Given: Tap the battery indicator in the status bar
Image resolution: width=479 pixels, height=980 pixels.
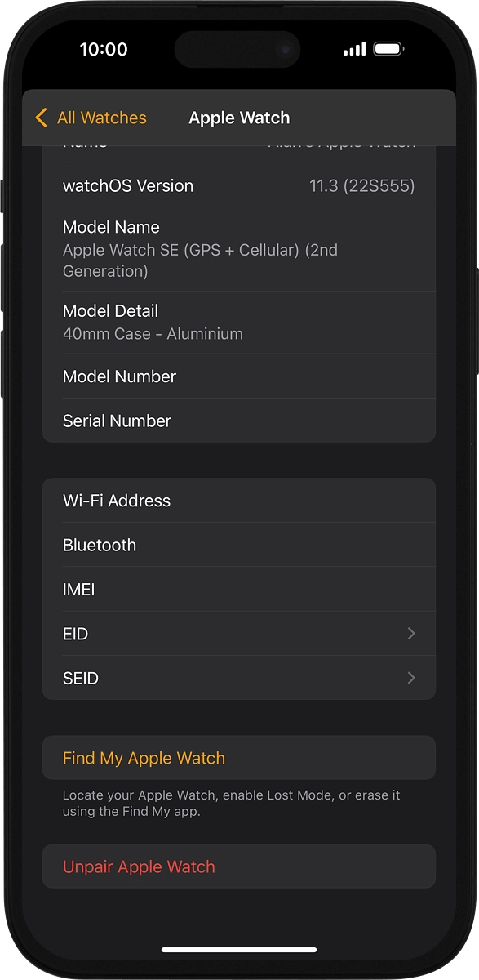Looking at the screenshot, I should tap(387, 49).
